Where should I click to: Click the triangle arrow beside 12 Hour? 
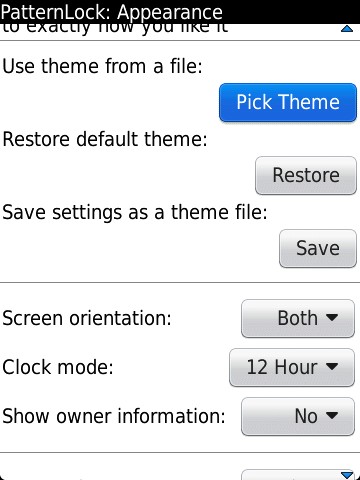click(x=332, y=367)
